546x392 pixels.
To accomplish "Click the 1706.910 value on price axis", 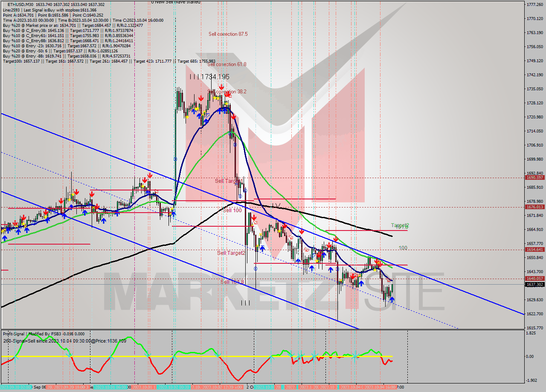I will [535, 145].
